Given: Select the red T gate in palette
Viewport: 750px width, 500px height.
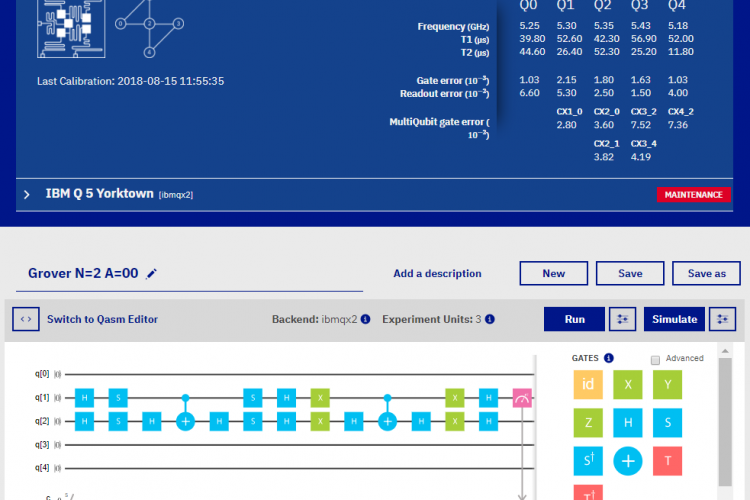Looking at the screenshot, I should (667, 461).
